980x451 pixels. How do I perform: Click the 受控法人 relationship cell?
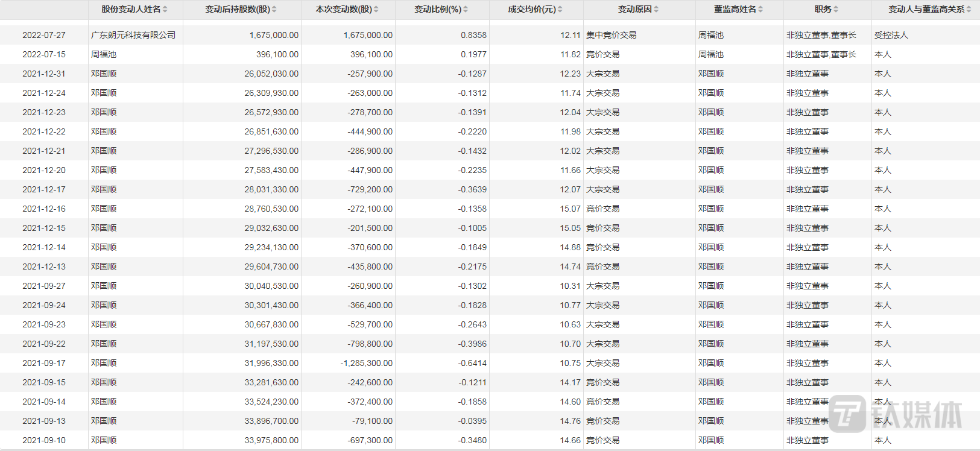pos(891,35)
